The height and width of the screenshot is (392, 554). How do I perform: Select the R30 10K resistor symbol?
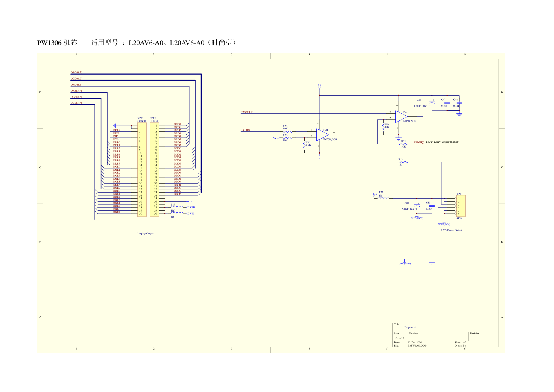[x=288, y=138]
